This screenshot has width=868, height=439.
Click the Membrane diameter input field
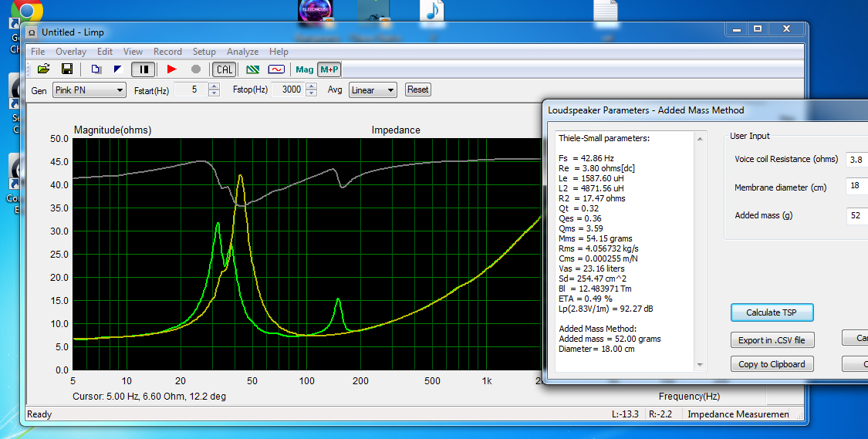[x=857, y=186]
